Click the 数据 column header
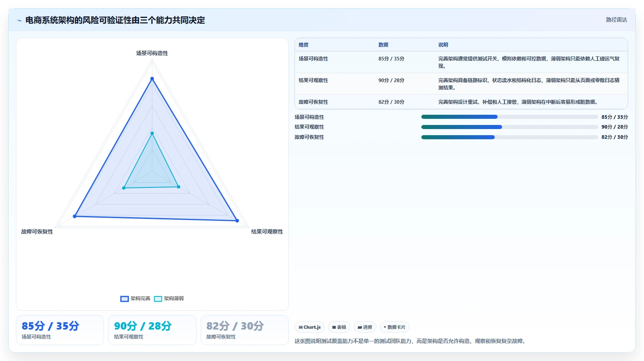Image resolution: width=644 pixels, height=361 pixels. (383, 45)
